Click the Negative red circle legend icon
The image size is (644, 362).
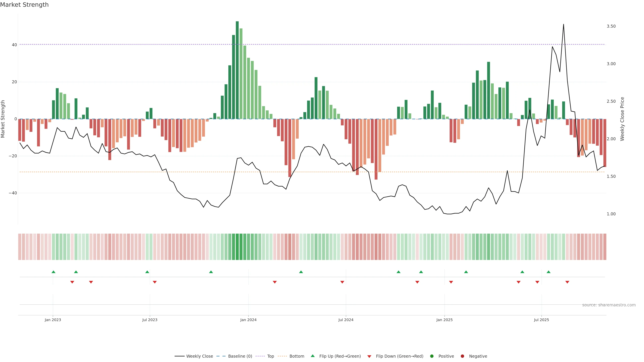(x=462, y=356)
